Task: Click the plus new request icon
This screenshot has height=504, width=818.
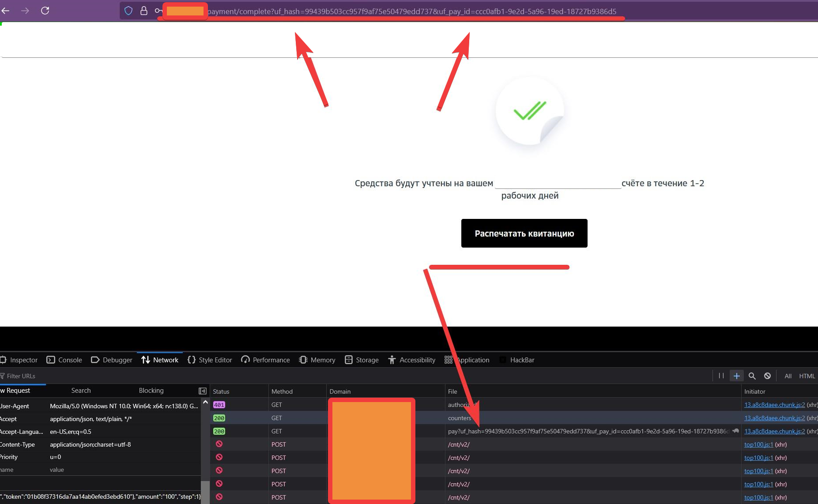Action: (x=736, y=376)
